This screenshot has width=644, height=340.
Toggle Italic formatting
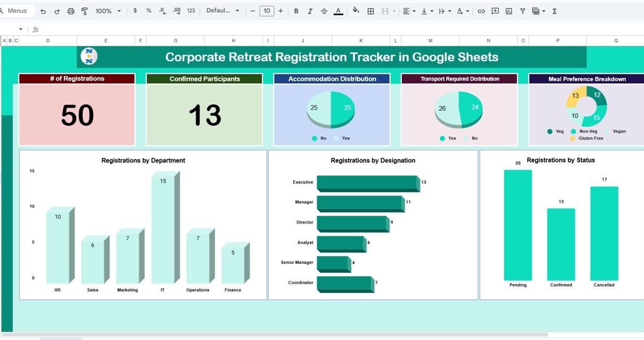tap(310, 11)
